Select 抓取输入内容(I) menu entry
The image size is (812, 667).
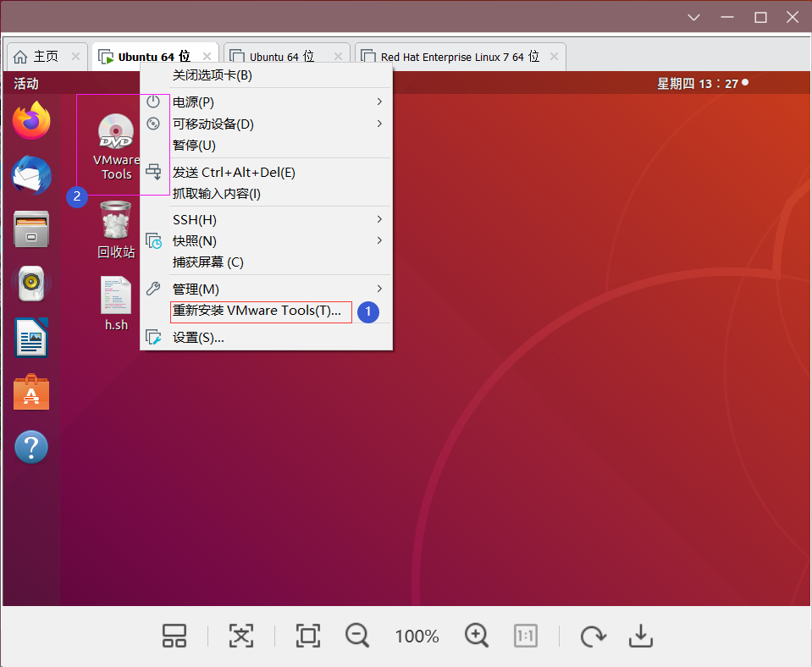(266, 194)
